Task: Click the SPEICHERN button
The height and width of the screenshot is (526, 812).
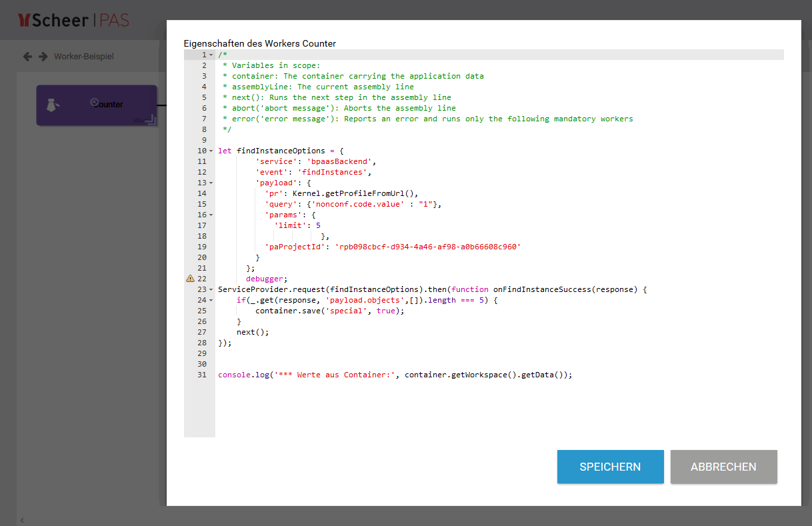Action: 610,467
